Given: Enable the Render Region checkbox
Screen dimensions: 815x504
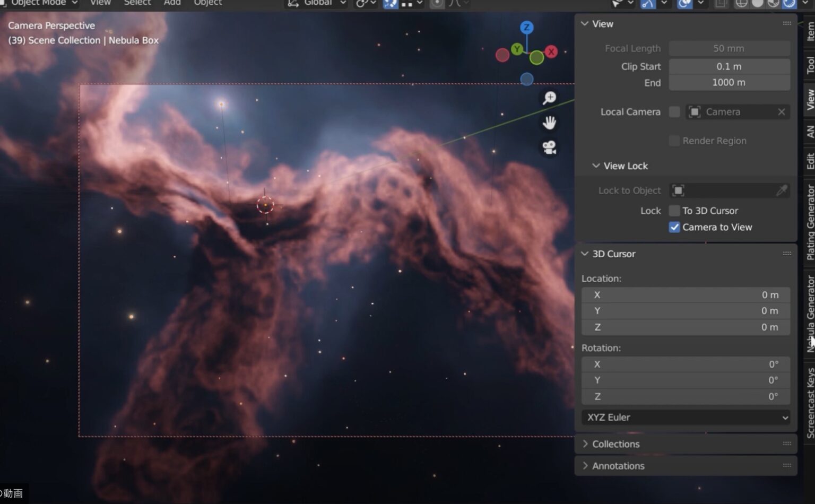Looking at the screenshot, I should pyautogui.click(x=674, y=141).
